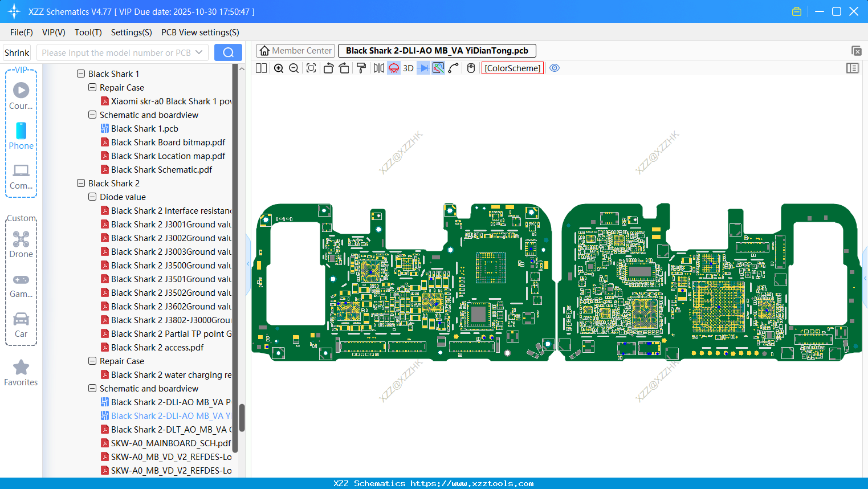Image resolution: width=868 pixels, height=489 pixels.
Task: Click the mouse settings icon
Action: [x=471, y=68]
